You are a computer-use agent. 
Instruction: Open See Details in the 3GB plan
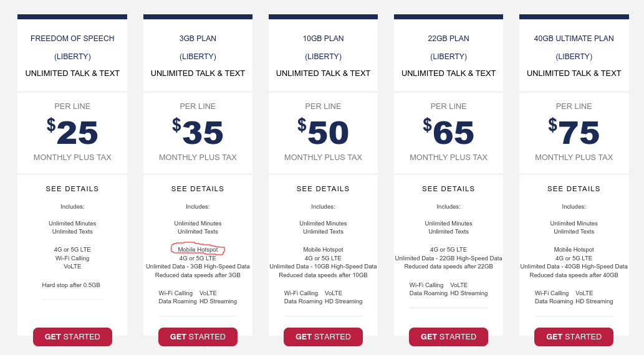click(x=198, y=189)
